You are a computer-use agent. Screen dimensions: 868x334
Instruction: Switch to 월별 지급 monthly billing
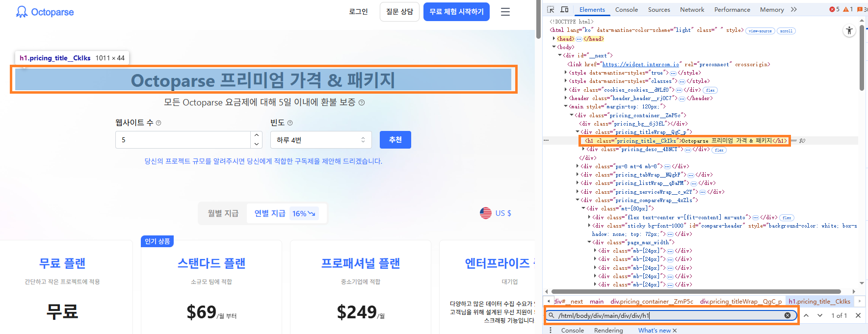pyautogui.click(x=223, y=213)
